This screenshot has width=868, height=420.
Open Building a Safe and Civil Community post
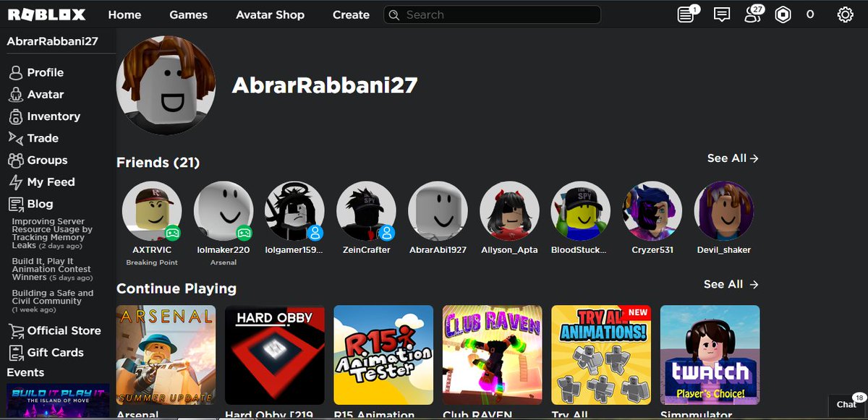(53, 301)
